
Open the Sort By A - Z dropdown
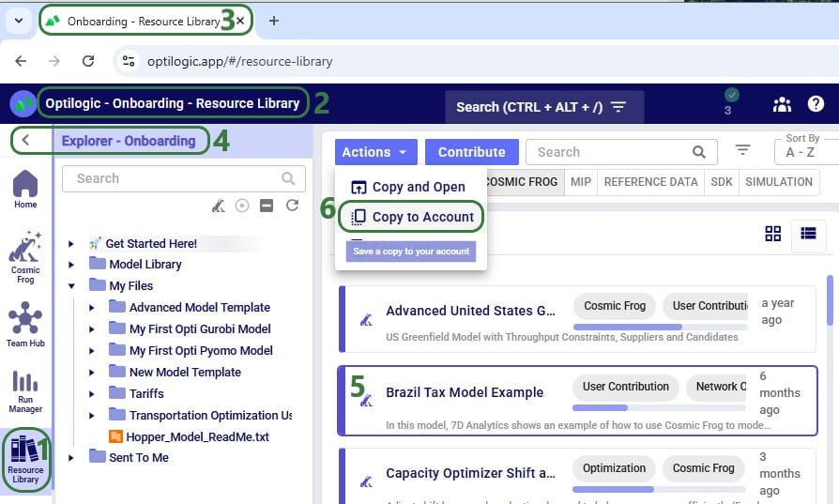(806, 152)
